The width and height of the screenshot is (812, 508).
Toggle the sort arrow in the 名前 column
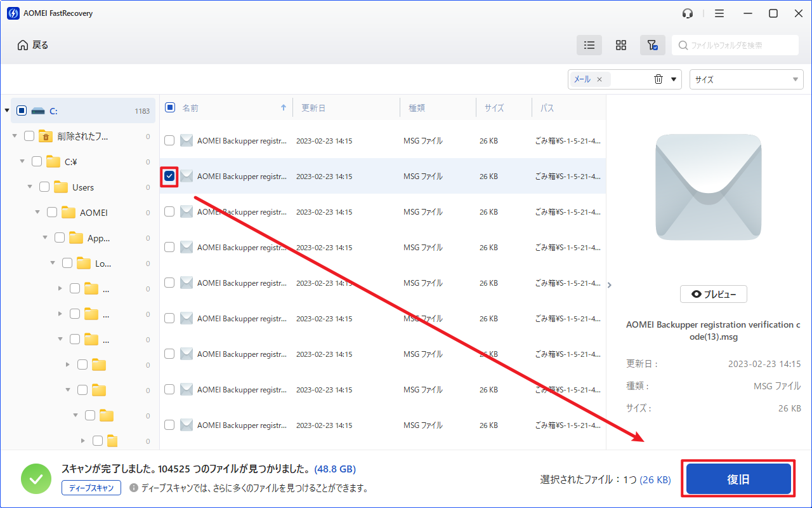tap(284, 108)
